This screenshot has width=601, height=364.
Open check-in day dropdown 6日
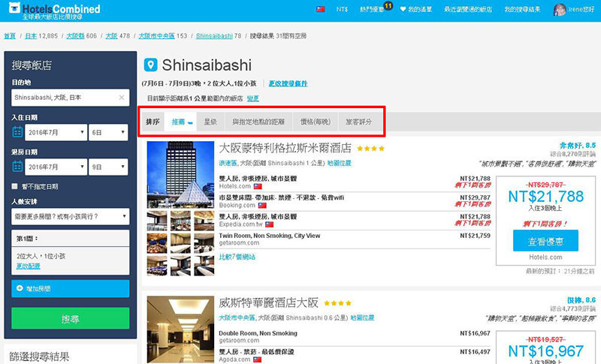pyautogui.click(x=108, y=132)
